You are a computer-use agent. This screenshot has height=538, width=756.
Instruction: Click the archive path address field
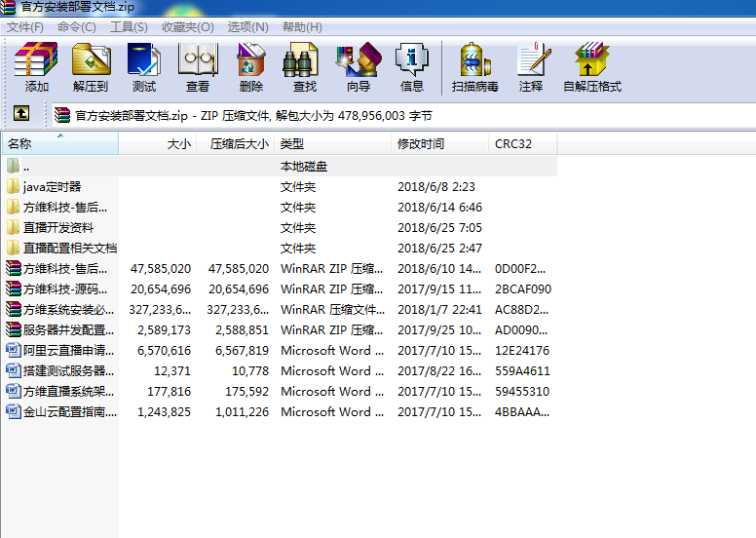point(404,115)
